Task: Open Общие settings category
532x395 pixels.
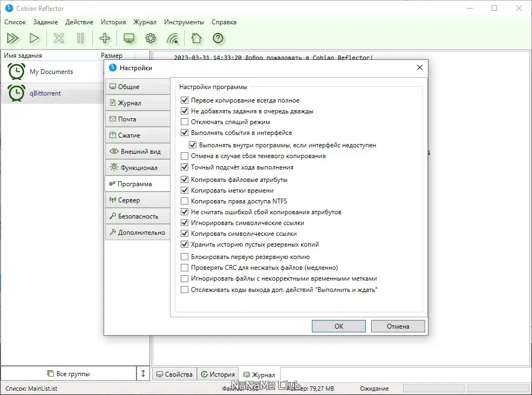Action: [x=138, y=86]
